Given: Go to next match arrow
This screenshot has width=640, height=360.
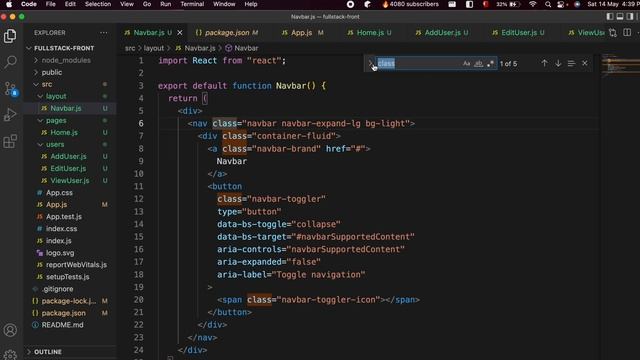Looking at the screenshot, I should (x=558, y=63).
